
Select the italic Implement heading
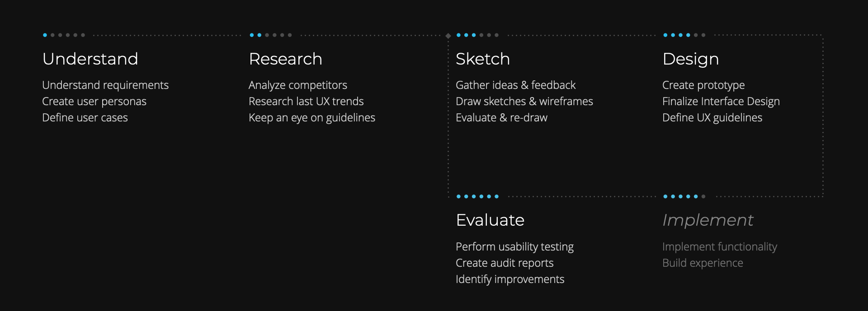click(708, 220)
